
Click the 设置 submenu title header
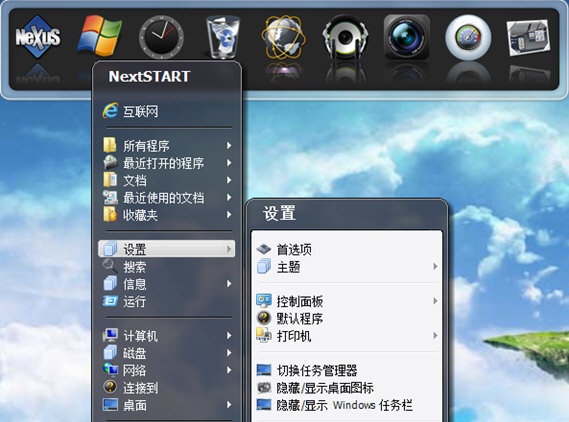[x=279, y=213]
